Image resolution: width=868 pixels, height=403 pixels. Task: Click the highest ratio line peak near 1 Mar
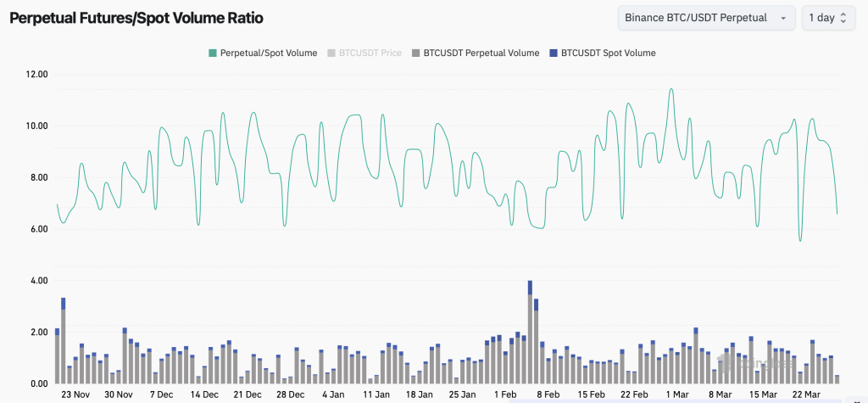tap(671, 89)
